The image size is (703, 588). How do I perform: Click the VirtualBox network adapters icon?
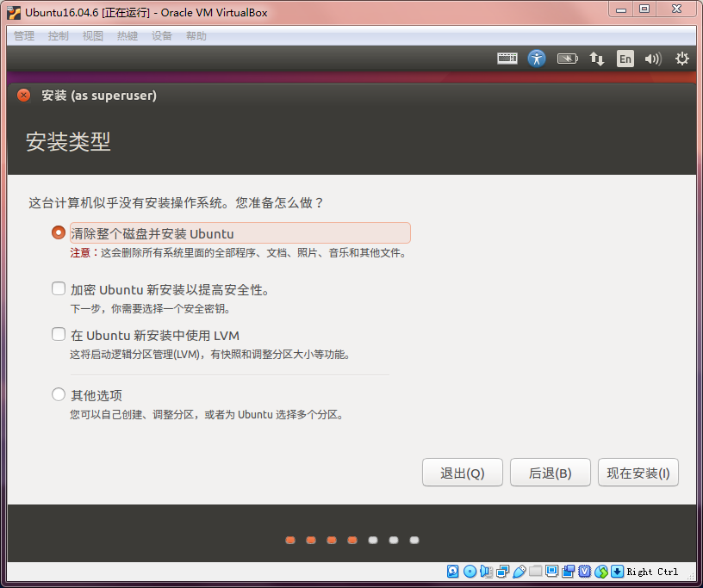point(502,572)
